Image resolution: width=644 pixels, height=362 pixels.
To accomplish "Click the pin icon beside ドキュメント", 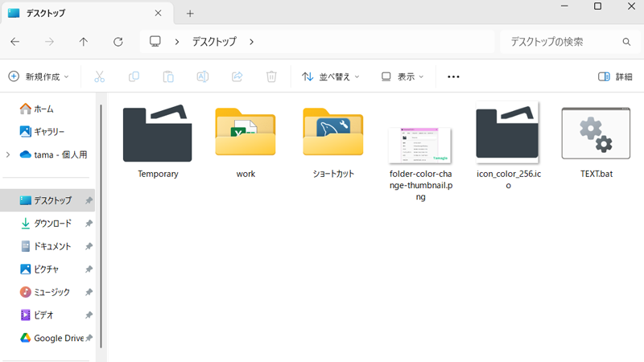I will [x=89, y=246].
